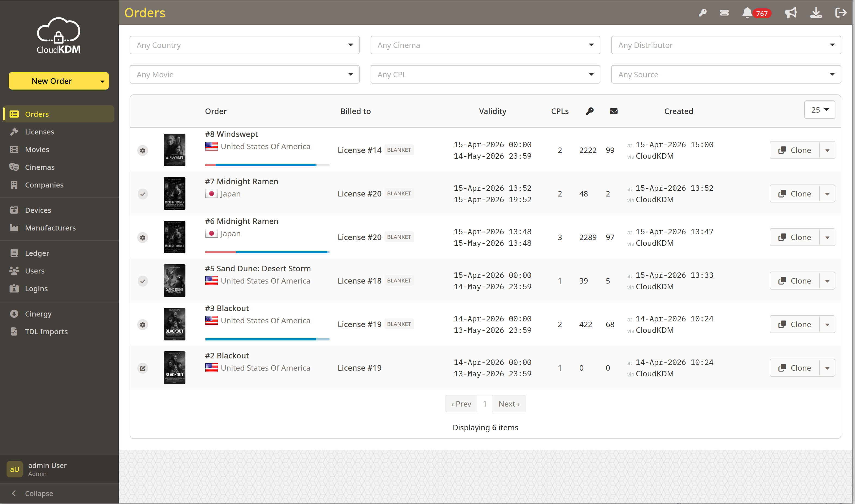Clone order #2 Blackout
Image resolution: width=855 pixels, height=504 pixels.
pos(795,368)
